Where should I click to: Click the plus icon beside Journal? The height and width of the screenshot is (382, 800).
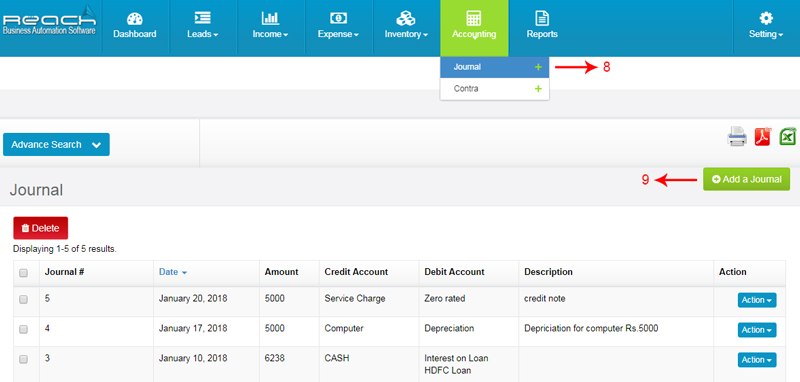538,67
